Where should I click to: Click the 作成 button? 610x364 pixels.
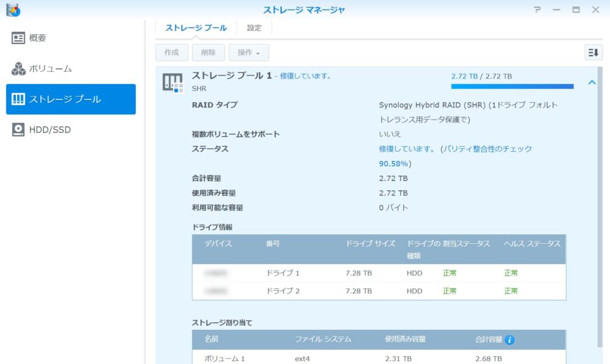click(171, 52)
